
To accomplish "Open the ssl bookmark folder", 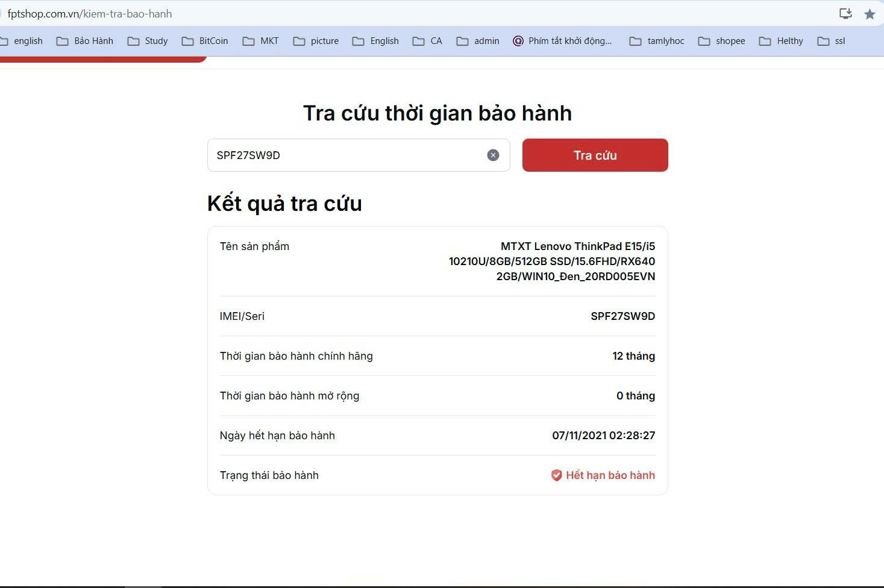I will click(831, 41).
